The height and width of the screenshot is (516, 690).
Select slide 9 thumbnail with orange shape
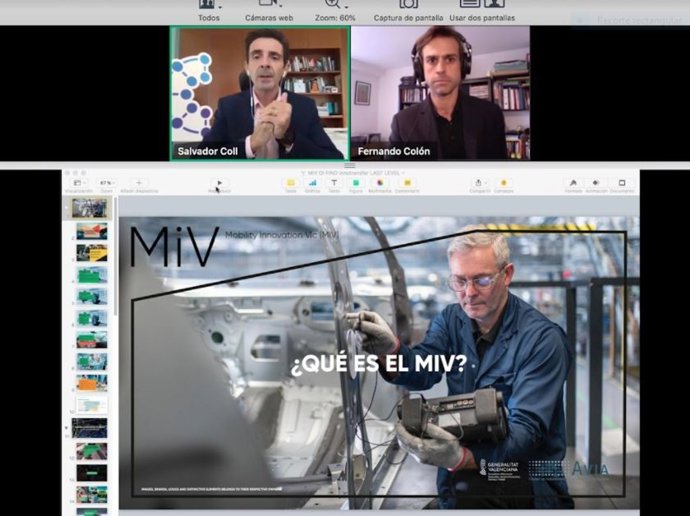(92, 383)
